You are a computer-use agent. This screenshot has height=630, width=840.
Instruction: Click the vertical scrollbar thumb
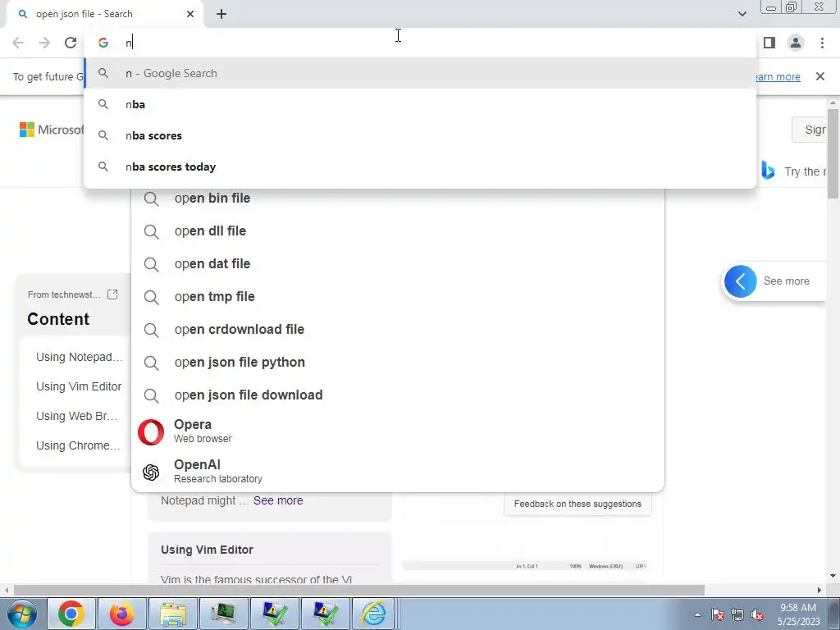click(833, 153)
